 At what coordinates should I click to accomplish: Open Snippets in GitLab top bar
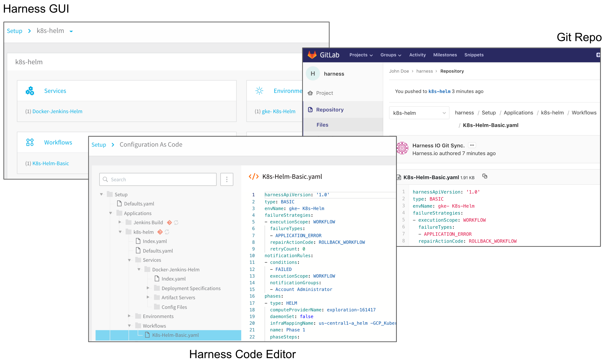coord(474,55)
